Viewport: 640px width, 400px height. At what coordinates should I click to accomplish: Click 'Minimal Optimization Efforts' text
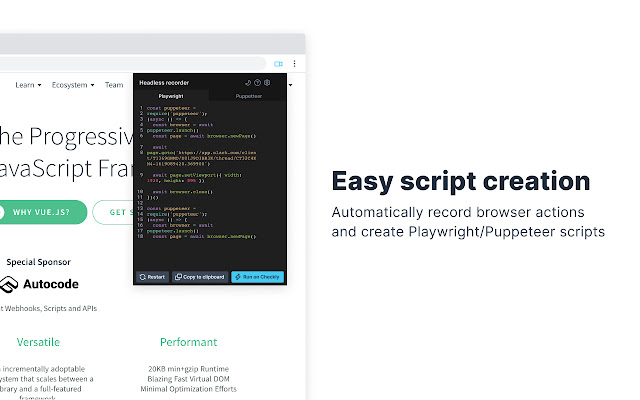click(189, 389)
